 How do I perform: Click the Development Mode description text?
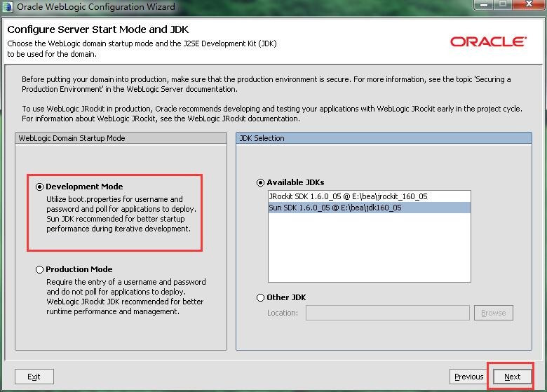click(x=121, y=214)
